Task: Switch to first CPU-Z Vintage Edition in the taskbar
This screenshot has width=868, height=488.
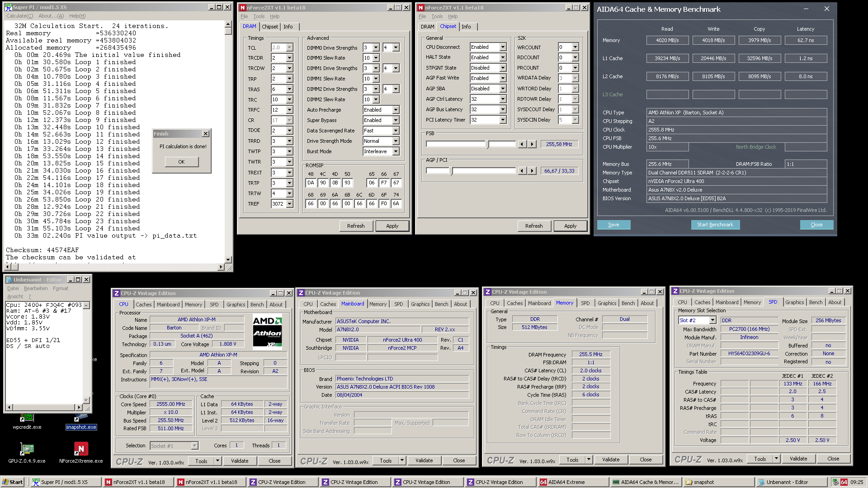Action: [x=283, y=482]
